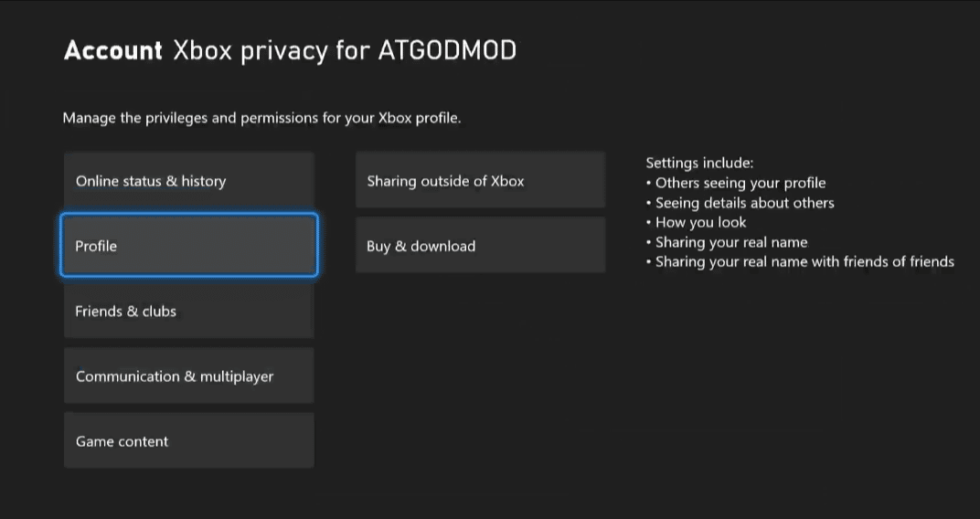Viewport: 980px width, 519px height.
Task: Click 'Manage the privileges and permissions' description
Action: (x=261, y=118)
